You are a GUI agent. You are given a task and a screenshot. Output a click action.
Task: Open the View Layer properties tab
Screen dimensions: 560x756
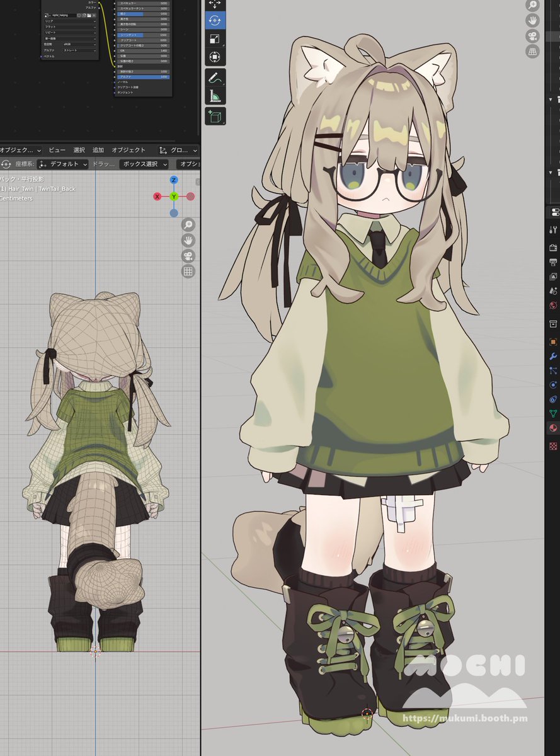pyautogui.click(x=554, y=277)
